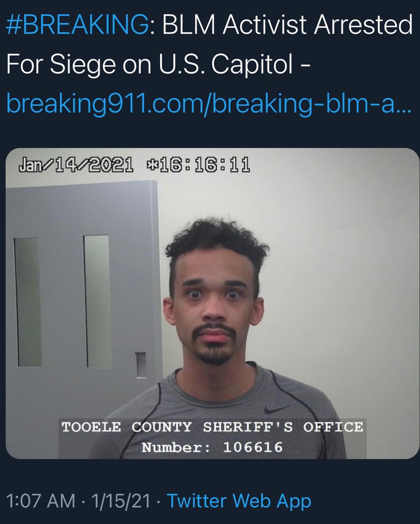Click the word 'Arrested' in the headline
420x524 pixels.
pos(364,25)
